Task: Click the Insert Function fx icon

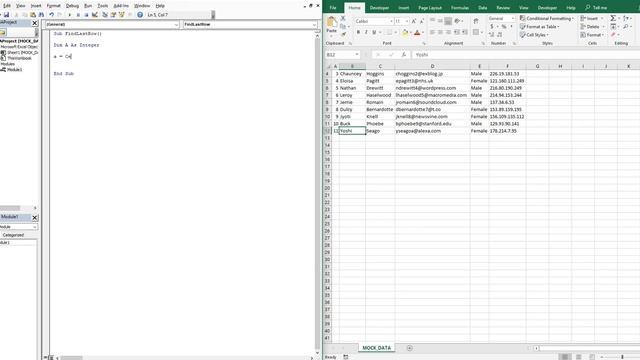Action: (403, 55)
